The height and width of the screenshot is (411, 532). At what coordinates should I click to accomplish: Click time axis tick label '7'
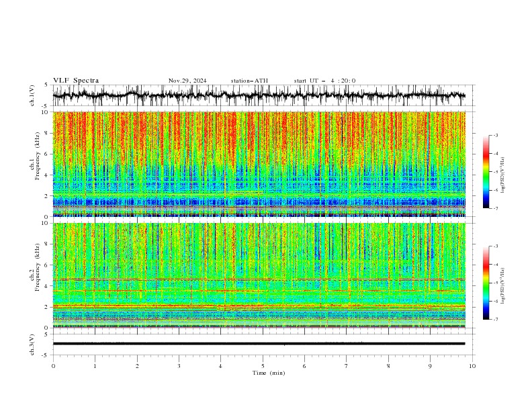(347, 366)
